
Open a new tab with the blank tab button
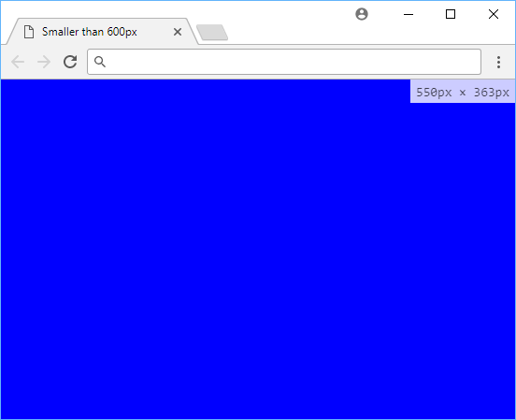[212, 33]
